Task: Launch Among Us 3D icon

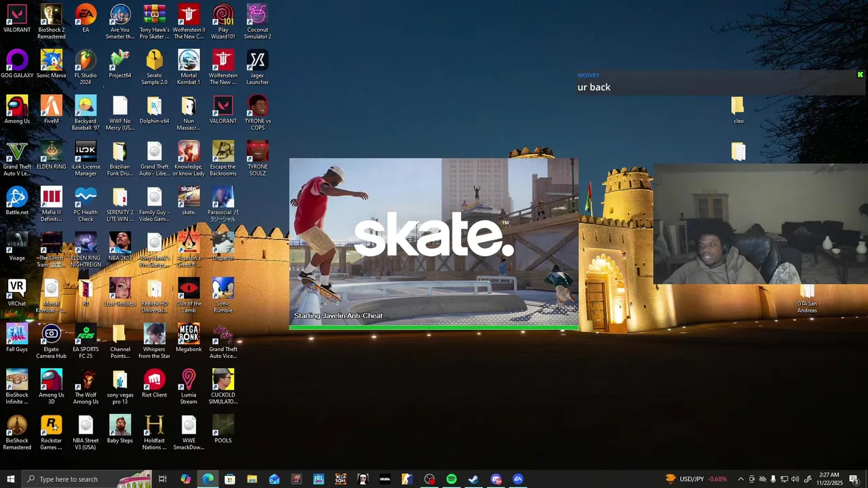Action: point(52,386)
